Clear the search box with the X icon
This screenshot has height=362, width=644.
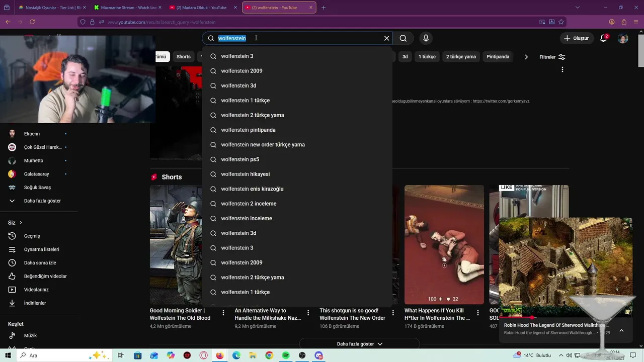tap(386, 38)
